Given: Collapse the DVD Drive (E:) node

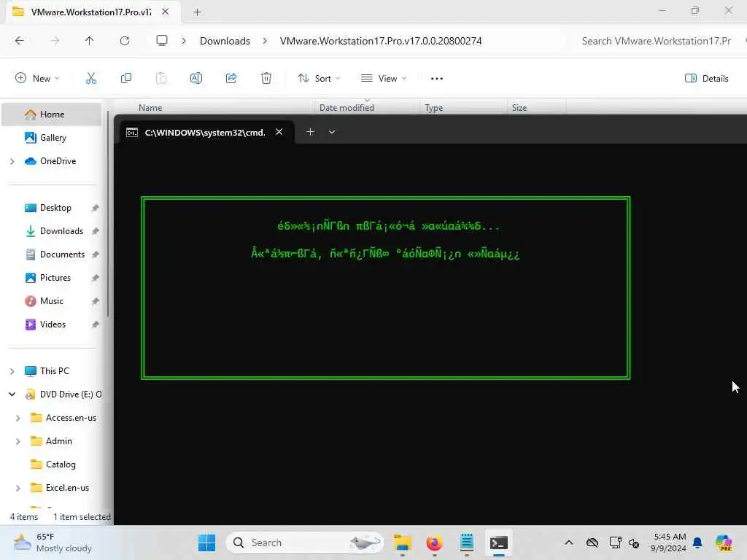Looking at the screenshot, I should click(x=12, y=394).
